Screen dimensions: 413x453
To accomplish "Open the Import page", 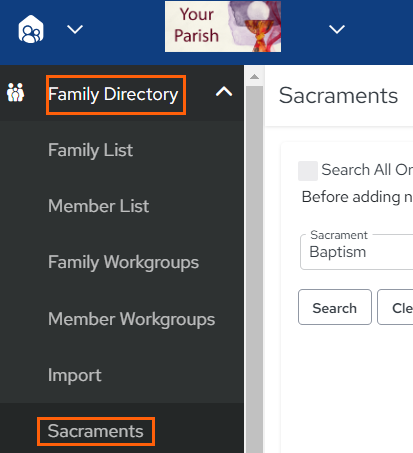I will pos(75,375).
